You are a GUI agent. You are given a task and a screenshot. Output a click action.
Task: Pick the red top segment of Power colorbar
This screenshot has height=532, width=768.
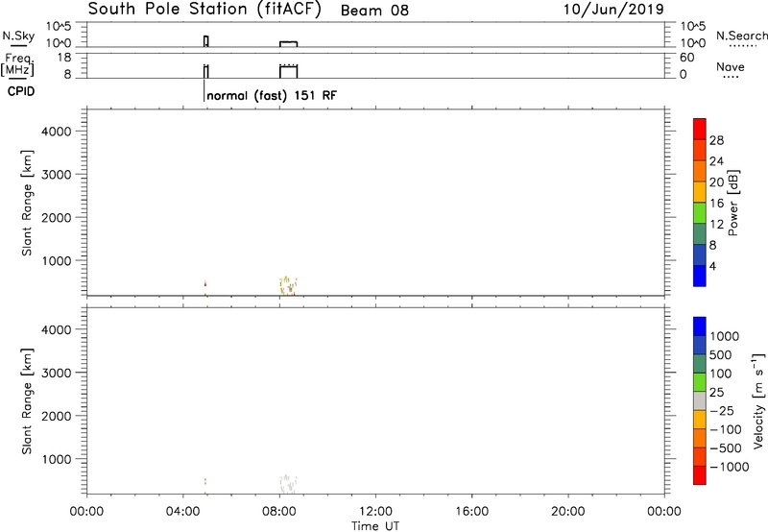click(x=700, y=129)
